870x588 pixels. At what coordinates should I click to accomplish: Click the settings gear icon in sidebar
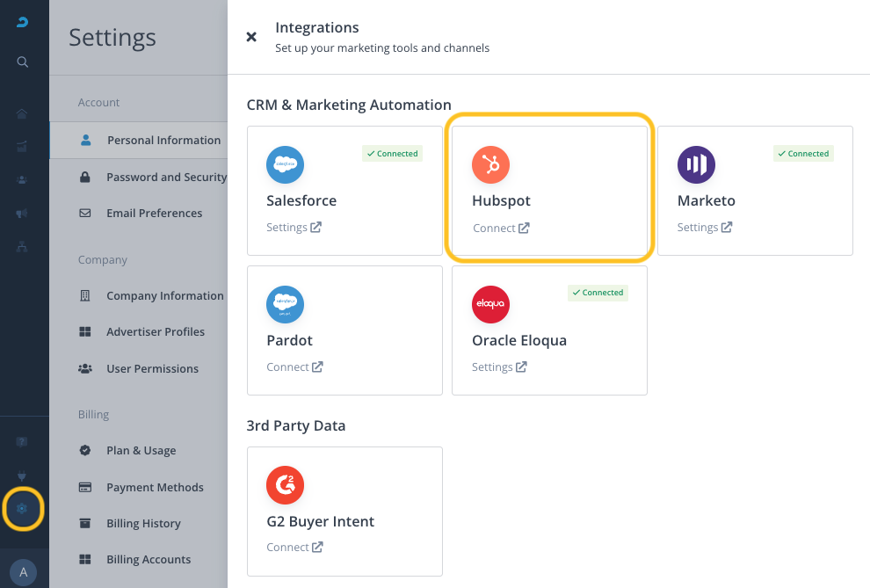23,508
